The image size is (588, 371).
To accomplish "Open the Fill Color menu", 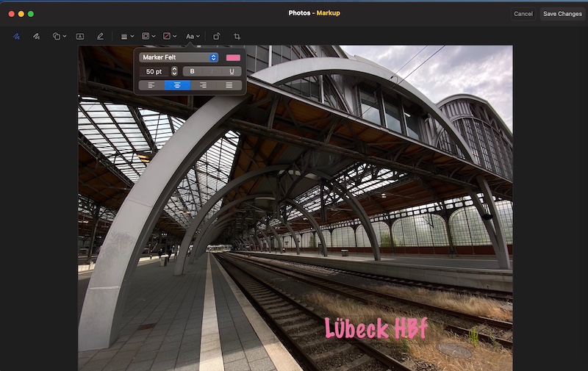I will 170,36.
